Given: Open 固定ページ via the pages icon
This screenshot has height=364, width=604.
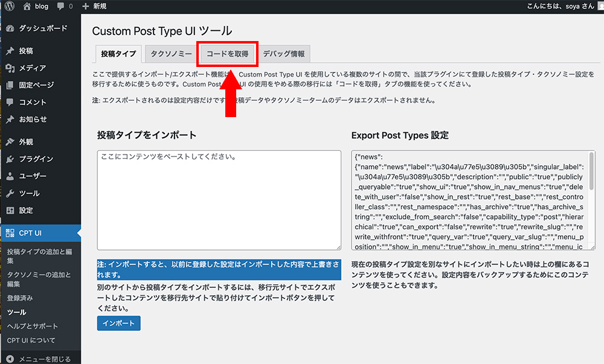Looking at the screenshot, I should click(x=10, y=85).
